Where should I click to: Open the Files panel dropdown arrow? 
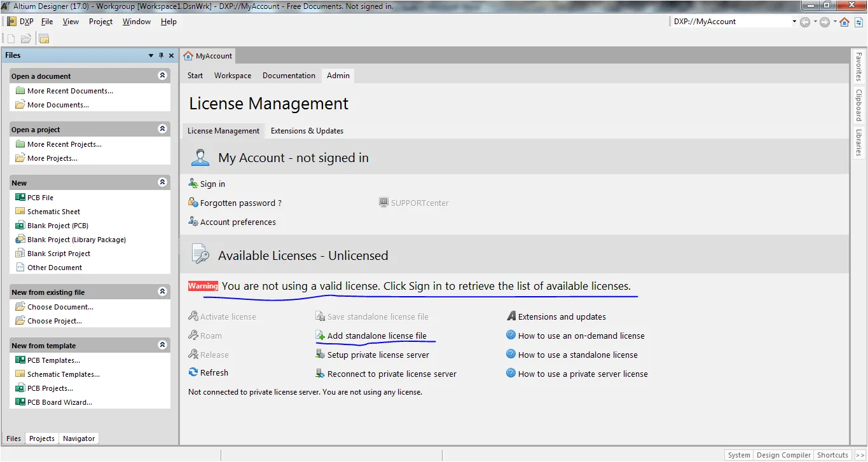[151, 56]
